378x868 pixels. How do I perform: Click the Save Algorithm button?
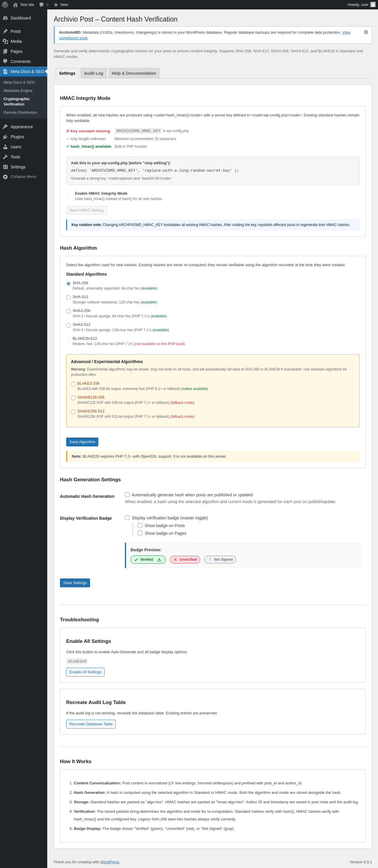tap(82, 442)
